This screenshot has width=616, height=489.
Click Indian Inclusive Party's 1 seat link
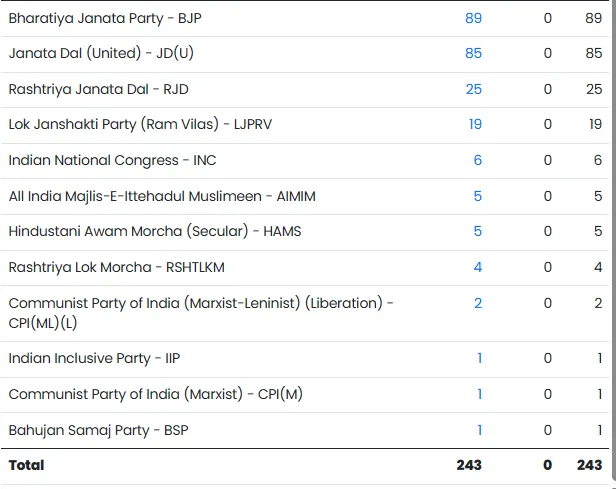(479, 358)
